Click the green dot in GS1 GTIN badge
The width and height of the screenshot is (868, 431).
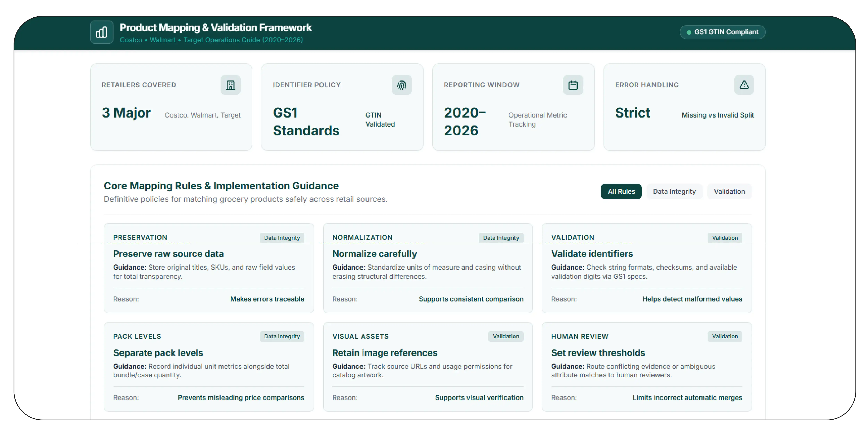pos(689,32)
